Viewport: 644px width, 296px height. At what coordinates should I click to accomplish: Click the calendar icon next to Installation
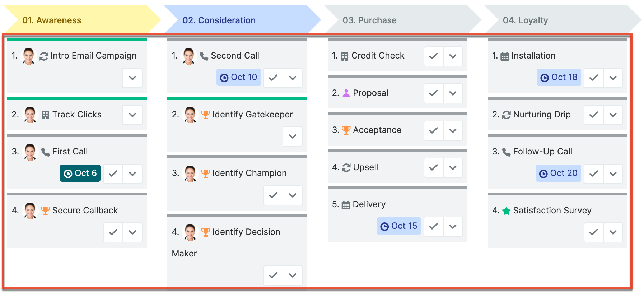(x=505, y=56)
